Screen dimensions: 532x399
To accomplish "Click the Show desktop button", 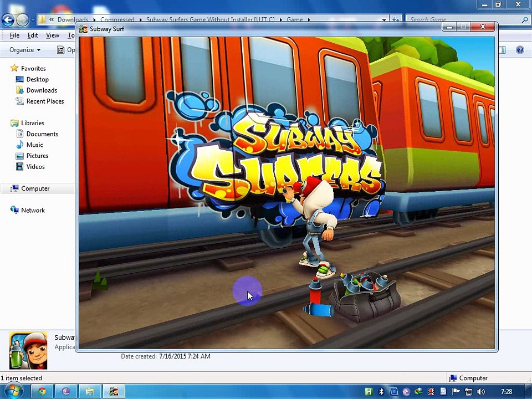I will (529, 392).
